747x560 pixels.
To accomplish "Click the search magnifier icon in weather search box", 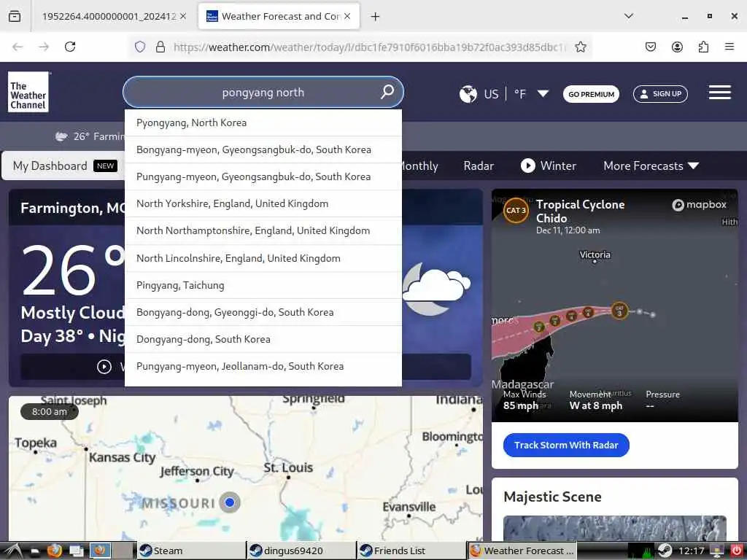I will click(x=387, y=91).
